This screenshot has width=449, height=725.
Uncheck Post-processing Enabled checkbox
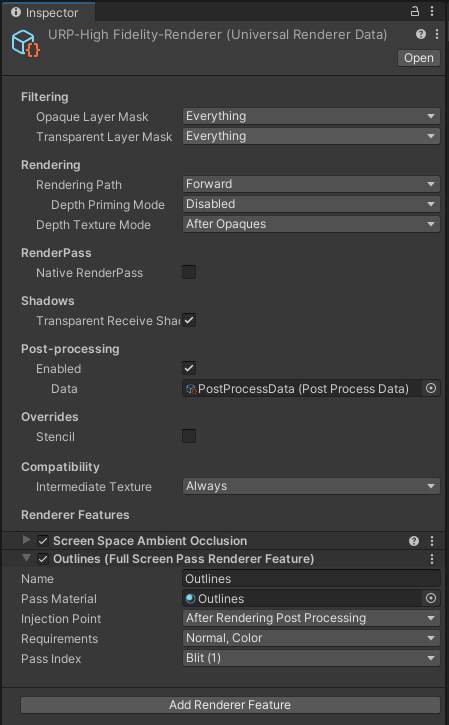tap(189, 368)
